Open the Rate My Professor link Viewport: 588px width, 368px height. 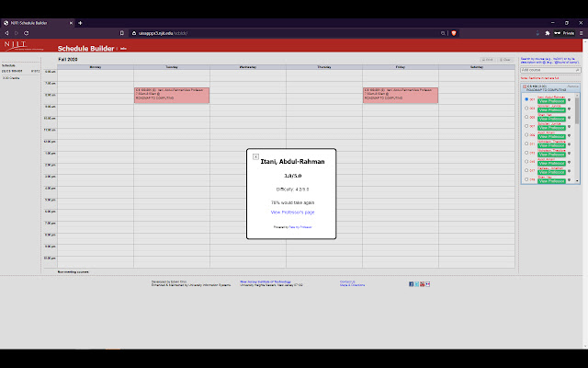point(300,227)
